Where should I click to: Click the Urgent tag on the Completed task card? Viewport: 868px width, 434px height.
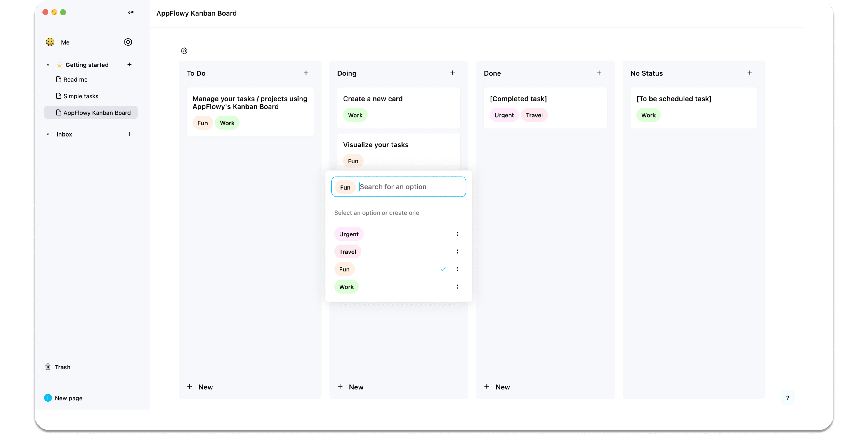(x=504, y=115)
